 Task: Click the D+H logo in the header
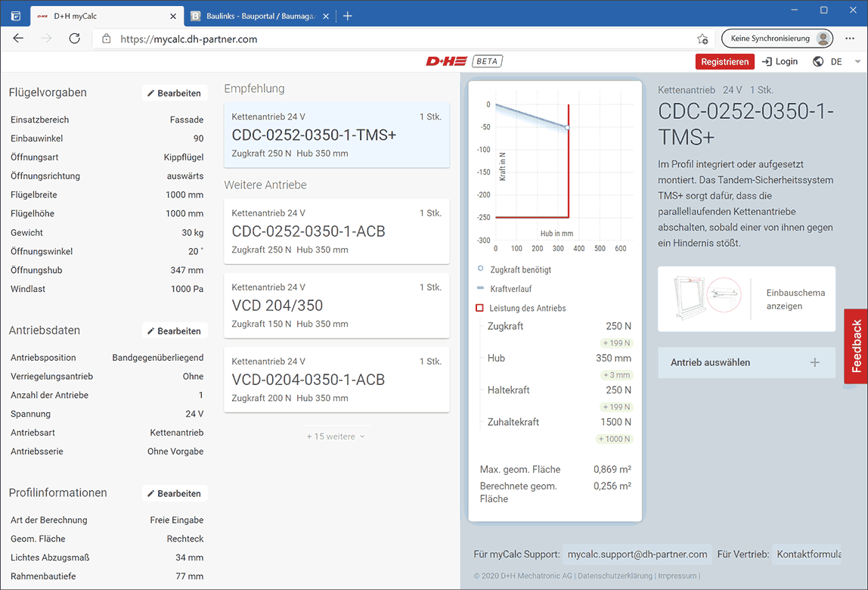(x=446, y=61)
